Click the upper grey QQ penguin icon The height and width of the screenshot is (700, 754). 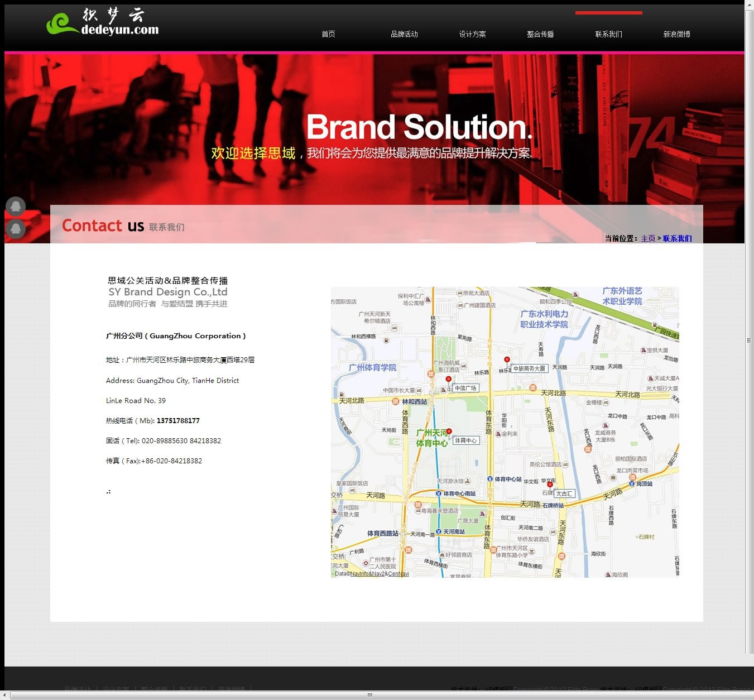click(x=16, y=207)
